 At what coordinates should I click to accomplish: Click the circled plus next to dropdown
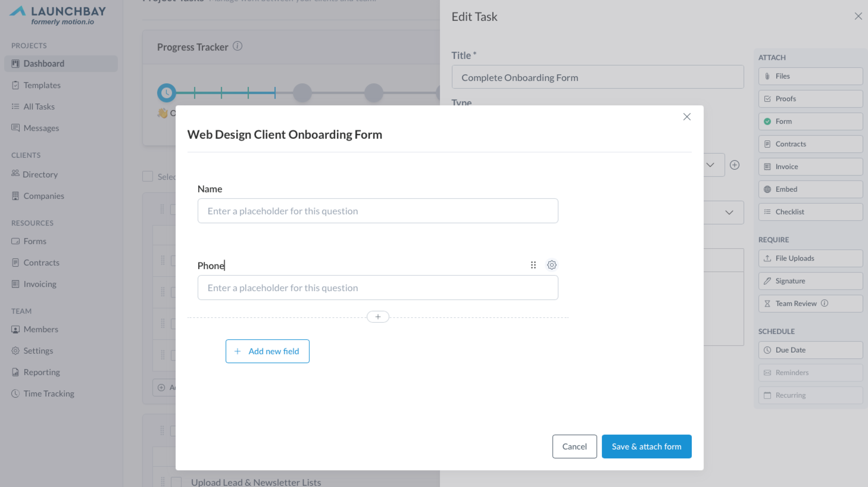(735, 165)
